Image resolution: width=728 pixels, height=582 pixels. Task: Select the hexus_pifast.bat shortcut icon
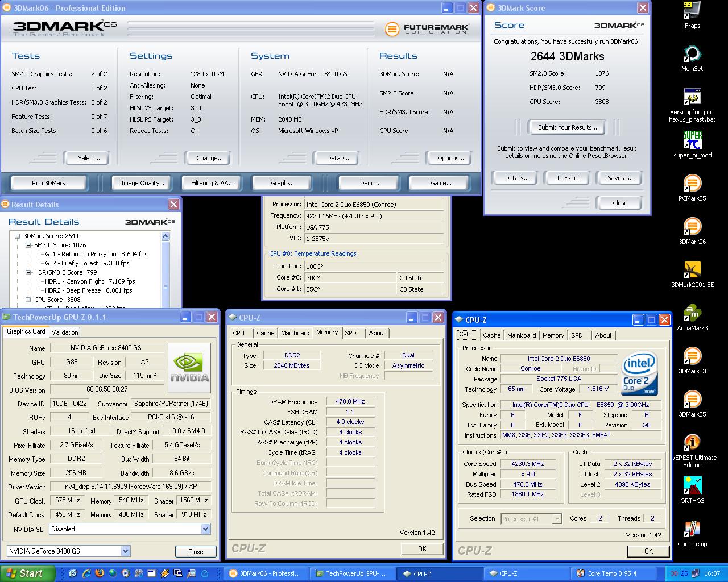[692, 97]
